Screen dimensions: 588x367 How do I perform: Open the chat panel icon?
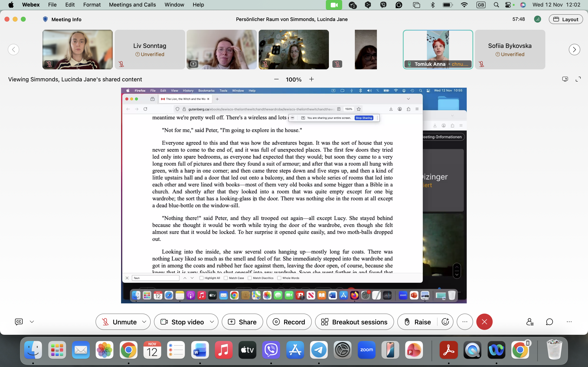(x=549, y=322)
